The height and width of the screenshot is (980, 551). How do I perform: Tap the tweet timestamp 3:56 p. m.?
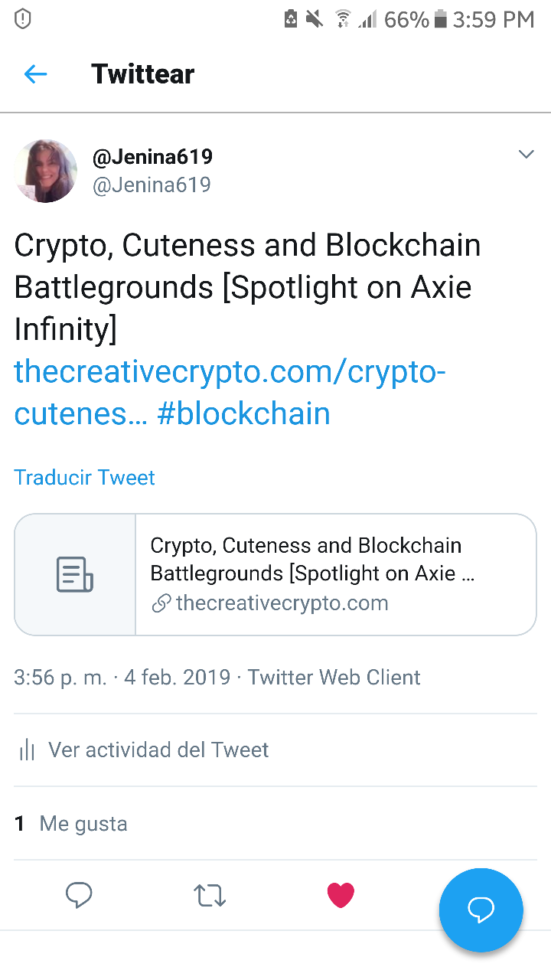pyautogui.click(x=60, y=678)
